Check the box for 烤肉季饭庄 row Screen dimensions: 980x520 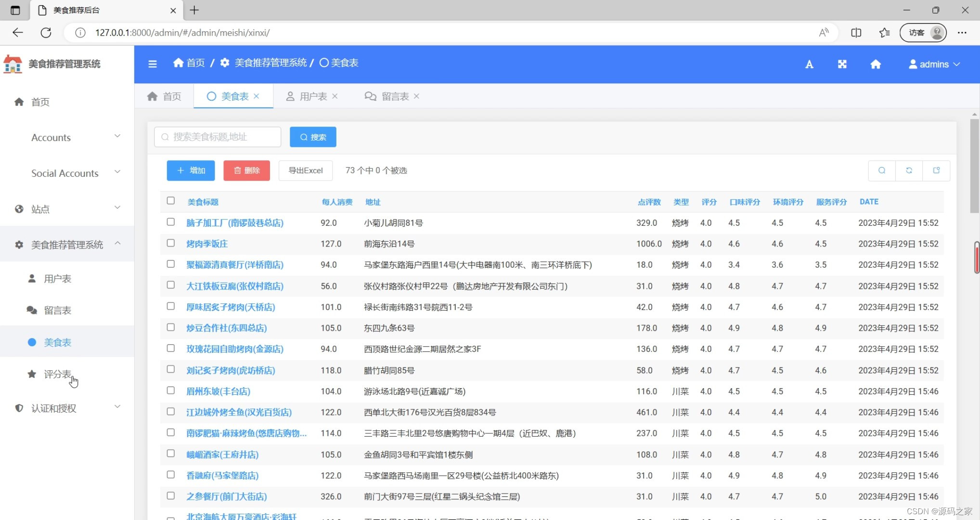pyautogui.click(x=171, y=243)
